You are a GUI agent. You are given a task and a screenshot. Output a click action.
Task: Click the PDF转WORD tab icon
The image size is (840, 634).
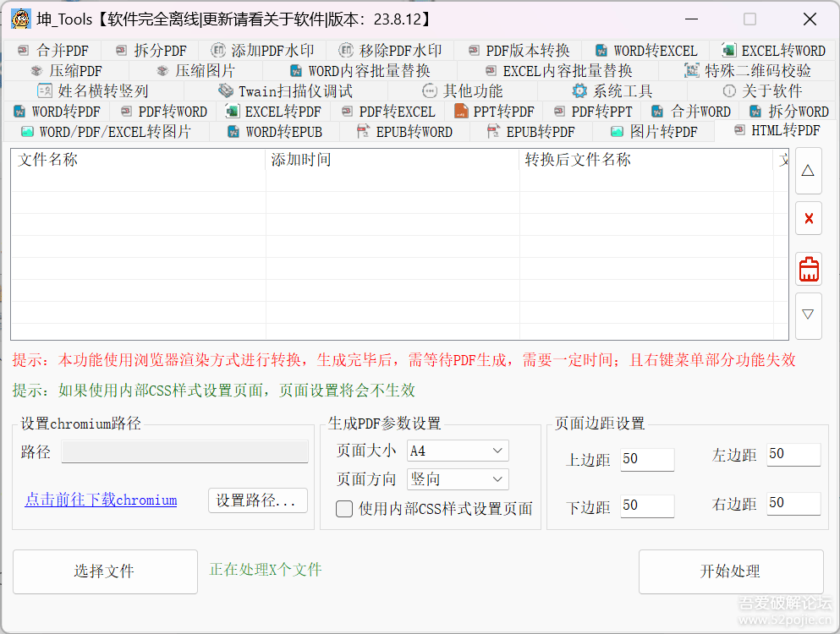tap(126, 112)
